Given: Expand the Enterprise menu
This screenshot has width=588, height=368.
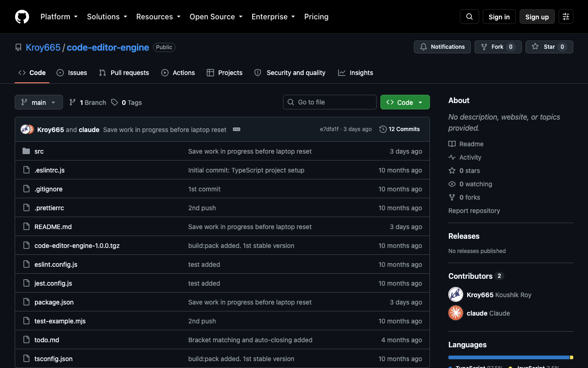Looking at the screenshot, I should pos(274,17).
